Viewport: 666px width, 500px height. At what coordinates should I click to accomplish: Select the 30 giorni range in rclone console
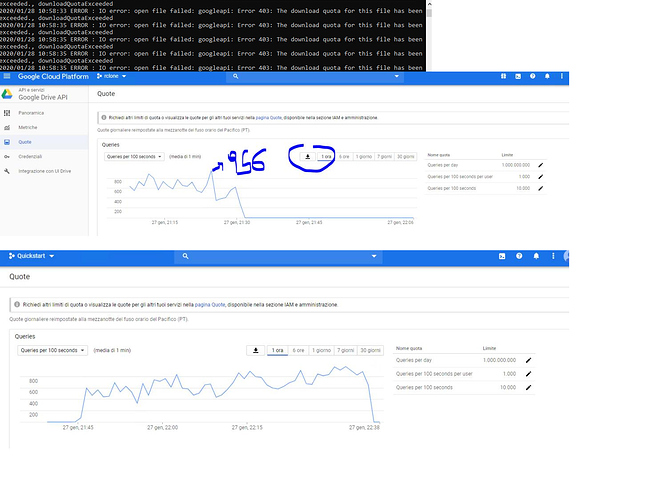point(405,157)
